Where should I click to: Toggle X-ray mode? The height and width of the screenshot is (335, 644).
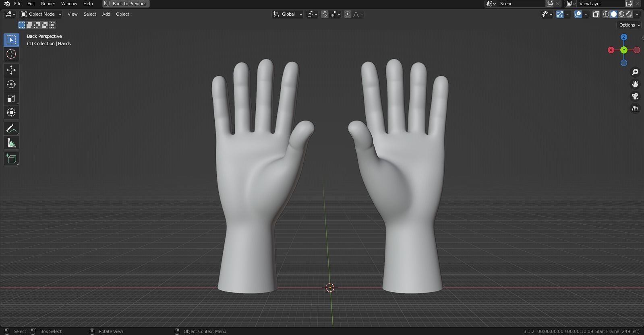click(596, 14)
